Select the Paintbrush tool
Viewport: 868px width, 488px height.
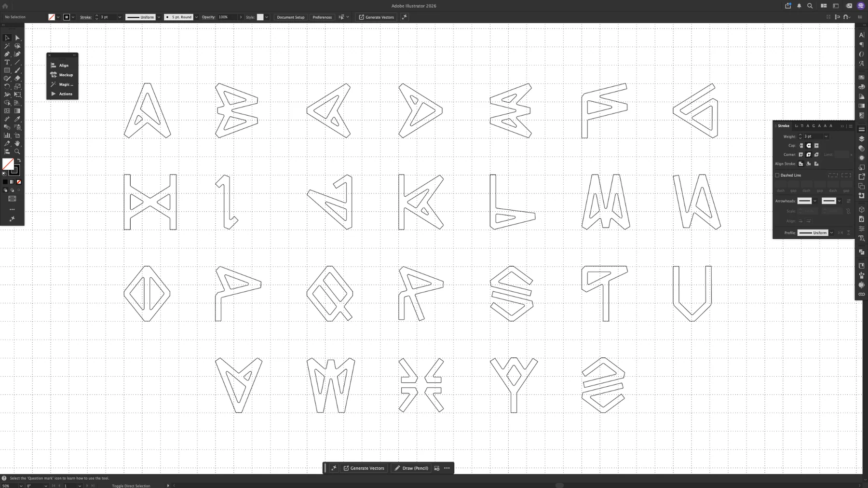coord(17,70)
